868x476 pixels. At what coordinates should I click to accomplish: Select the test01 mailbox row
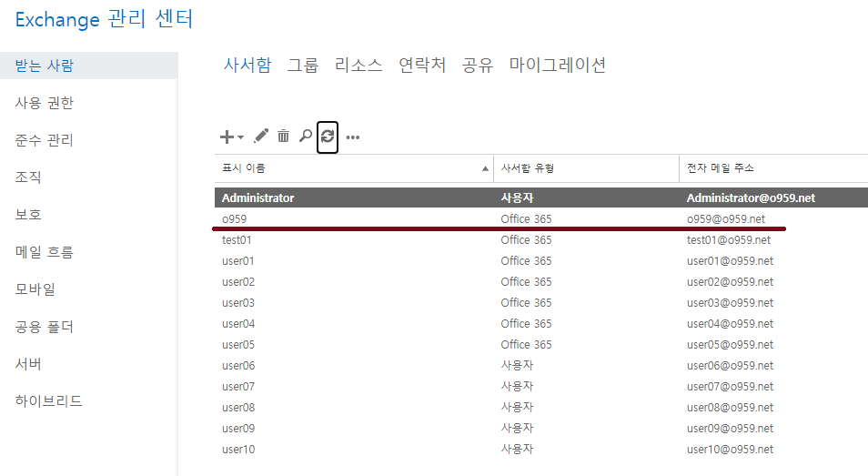541,239
